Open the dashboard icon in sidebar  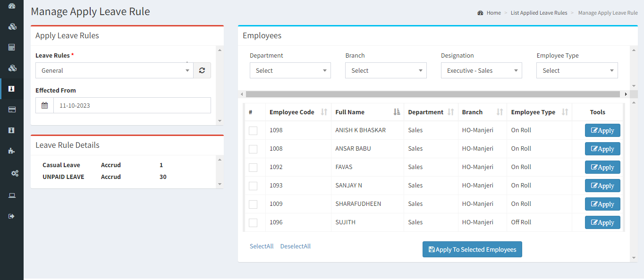(x=12, y=6)
